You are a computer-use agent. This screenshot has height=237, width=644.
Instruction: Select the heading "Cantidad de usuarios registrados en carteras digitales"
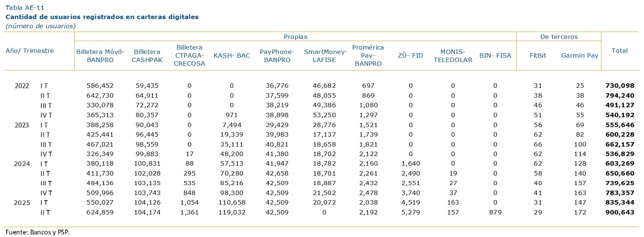coord(102,17)
